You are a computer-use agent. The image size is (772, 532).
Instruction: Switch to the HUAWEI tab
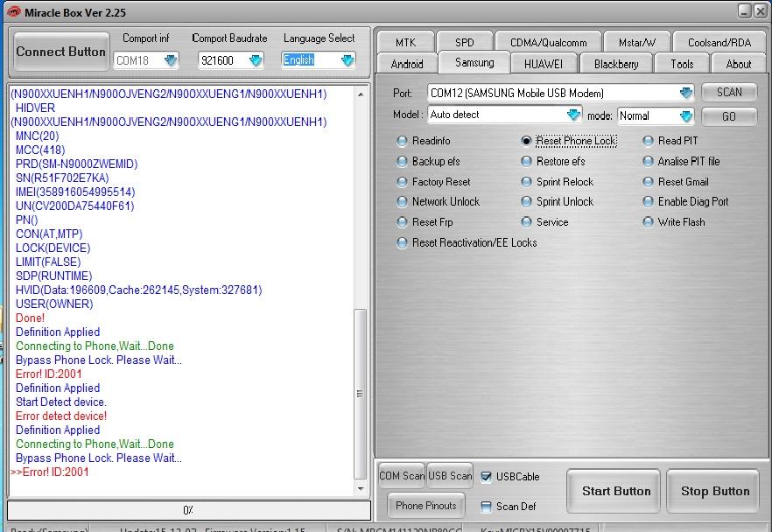point(544,64)
